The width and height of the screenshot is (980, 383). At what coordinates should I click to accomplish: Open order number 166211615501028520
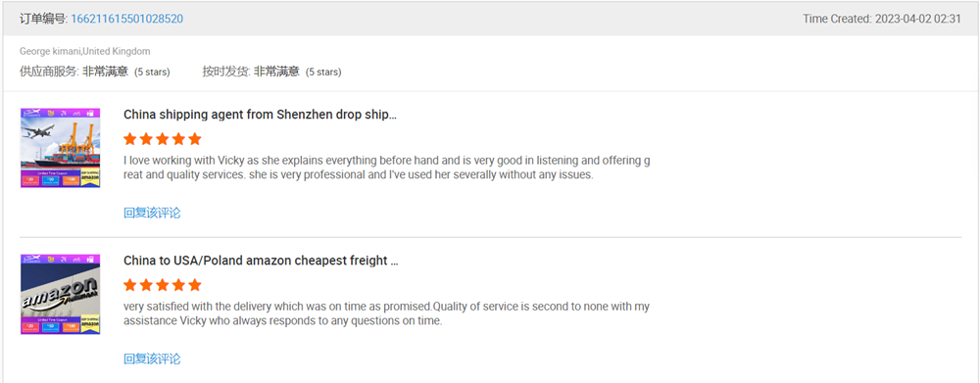tap(126, 19)
